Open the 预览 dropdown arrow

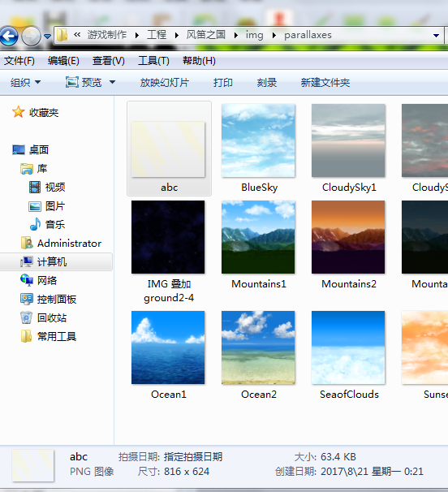[x=112, y=83]
